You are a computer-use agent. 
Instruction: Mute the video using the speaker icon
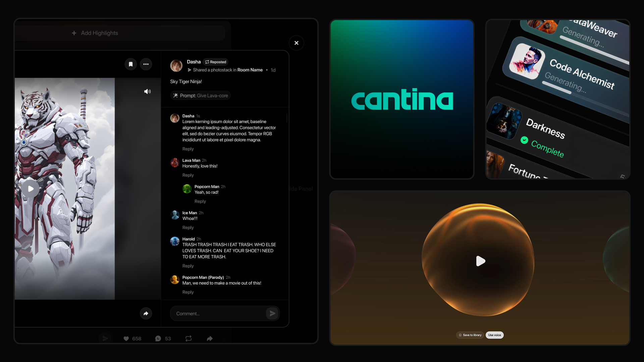click(x=147, y=92)
